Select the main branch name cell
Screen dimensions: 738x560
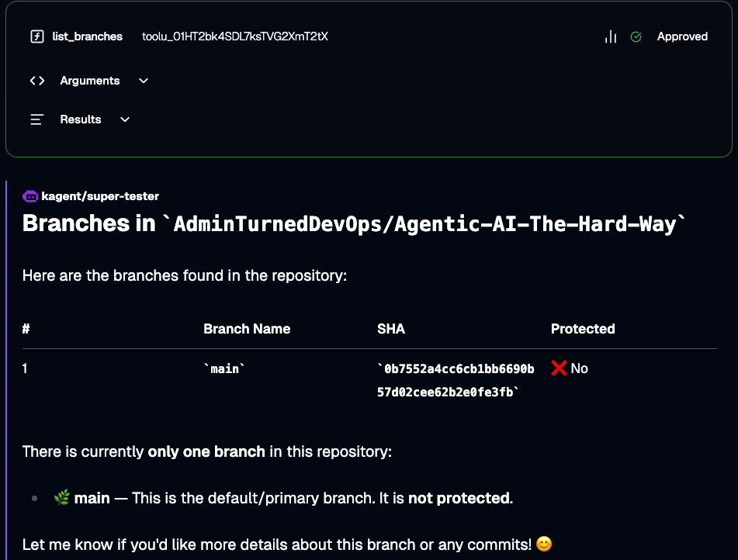[225, 369]
